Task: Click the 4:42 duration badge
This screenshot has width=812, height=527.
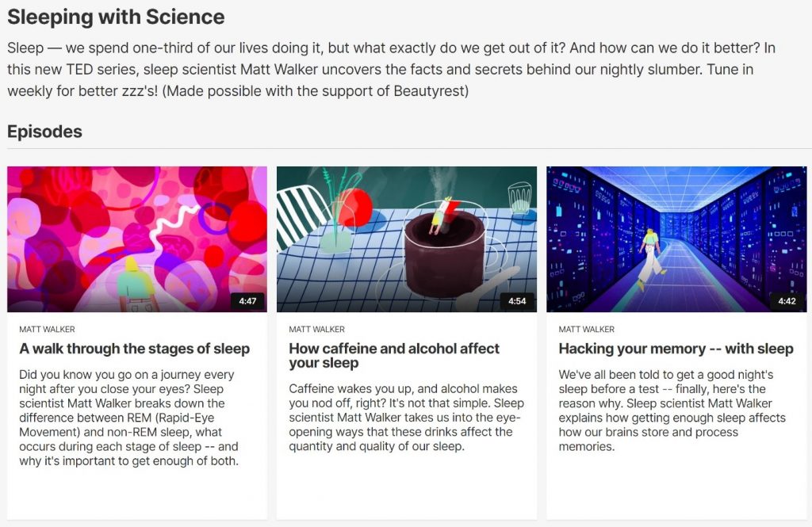Action: pos(787,301)
